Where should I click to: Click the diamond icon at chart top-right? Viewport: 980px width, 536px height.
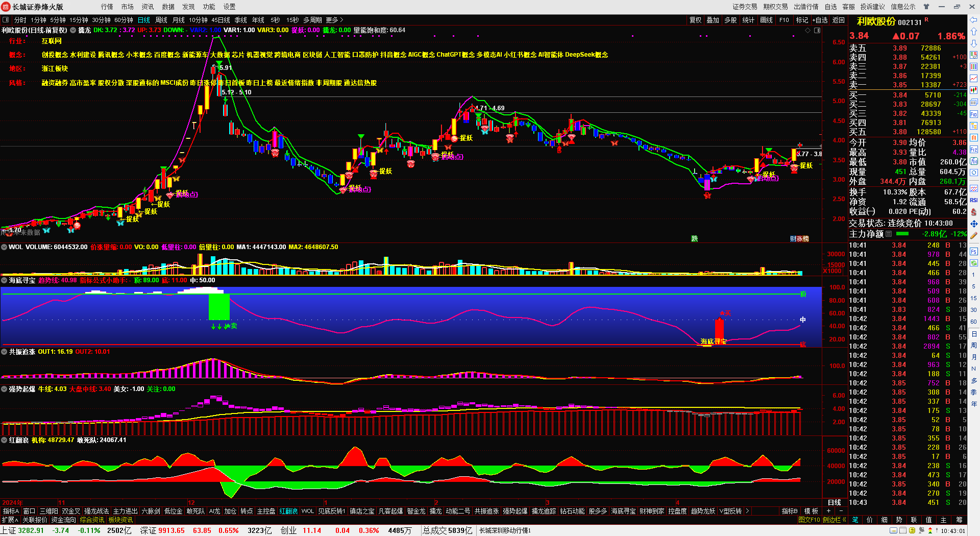(x=808, y=31)
